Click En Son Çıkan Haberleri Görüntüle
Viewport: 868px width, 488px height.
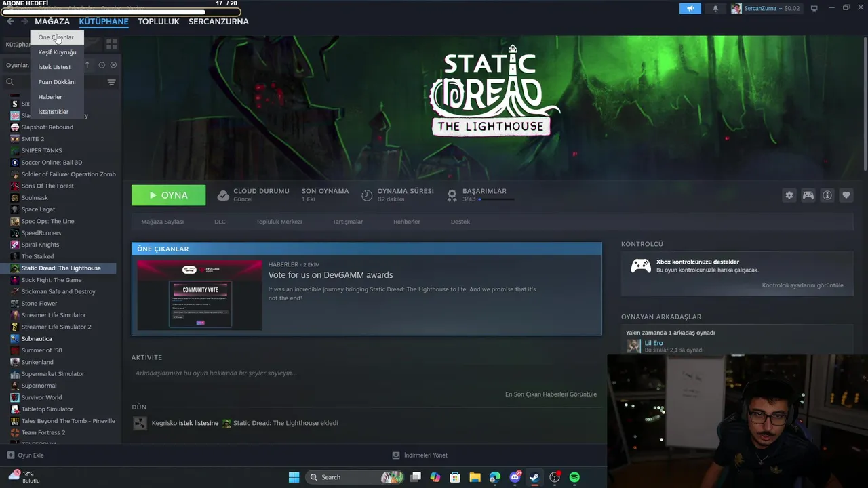click(x=551, y=394)
